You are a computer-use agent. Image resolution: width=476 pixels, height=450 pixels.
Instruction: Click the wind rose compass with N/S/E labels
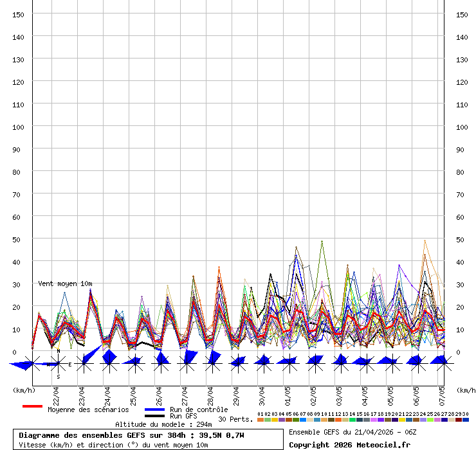click(58, 364)
